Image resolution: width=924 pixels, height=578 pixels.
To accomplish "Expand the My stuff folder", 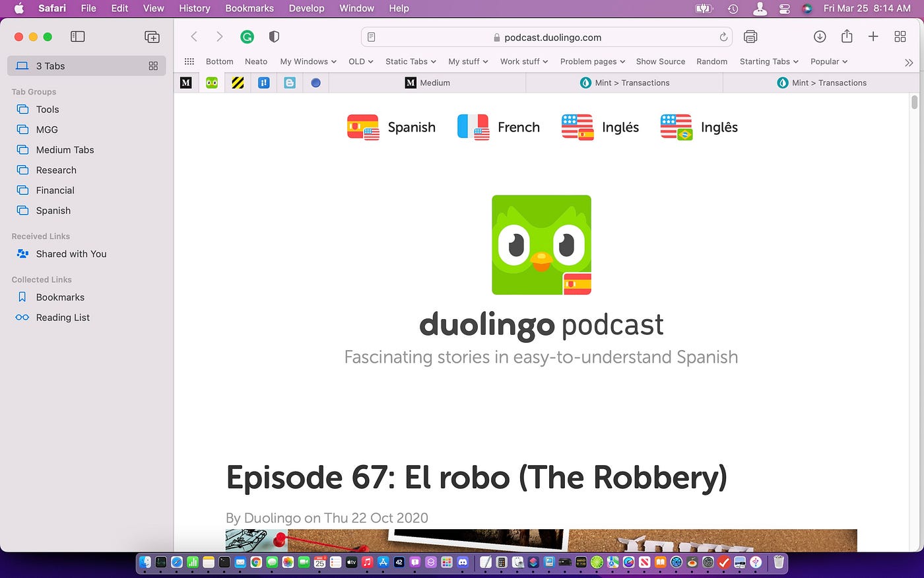I will click(468, 61).
